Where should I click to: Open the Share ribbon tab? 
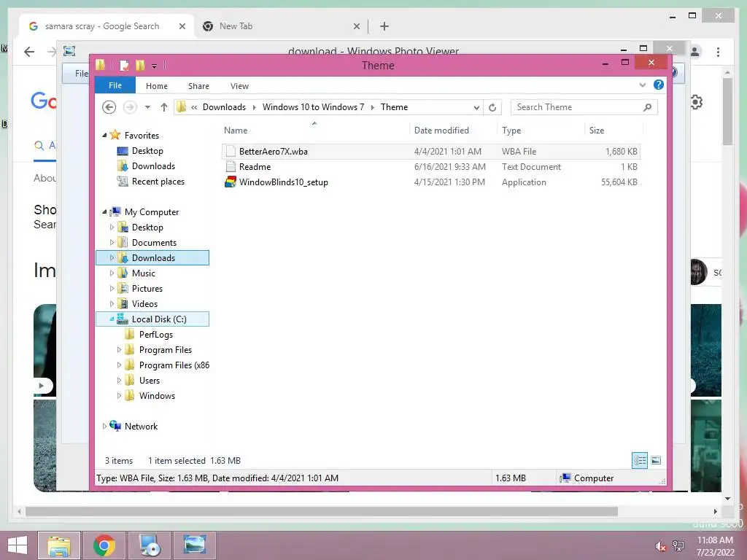click(198, 86)
